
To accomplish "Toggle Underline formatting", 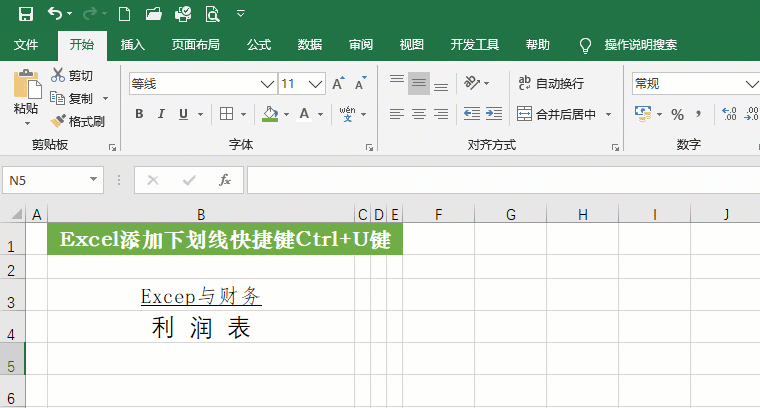I will (183, 114).
